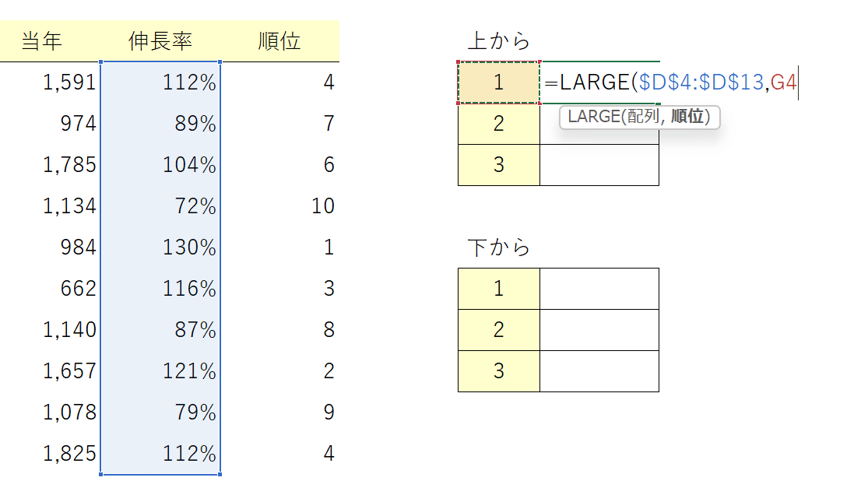Select the 121% growth rate cell
The height and width of the screenshot is (502, 868).
tap(189, 371)
